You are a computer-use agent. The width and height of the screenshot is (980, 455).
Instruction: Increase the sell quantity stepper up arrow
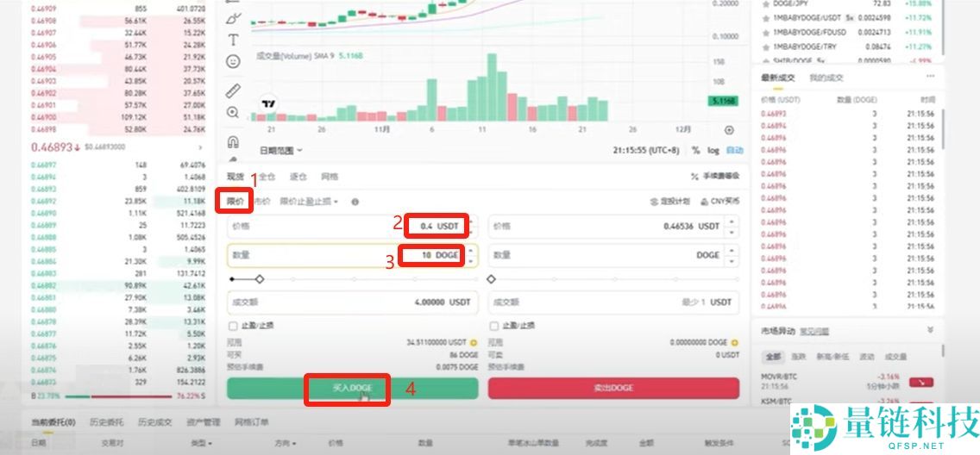point(732,250)
